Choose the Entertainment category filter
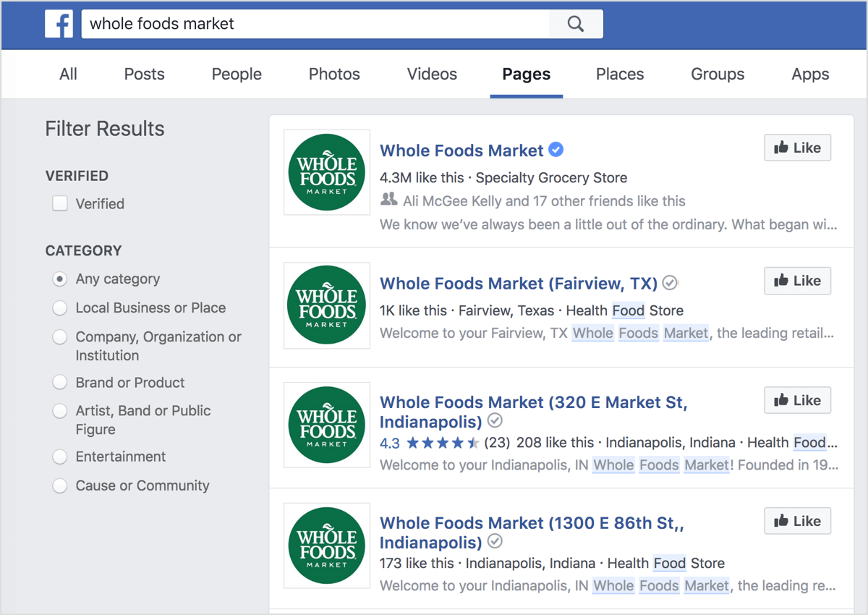The width and height of the screenshot is (868, 615). click(60, 457)
